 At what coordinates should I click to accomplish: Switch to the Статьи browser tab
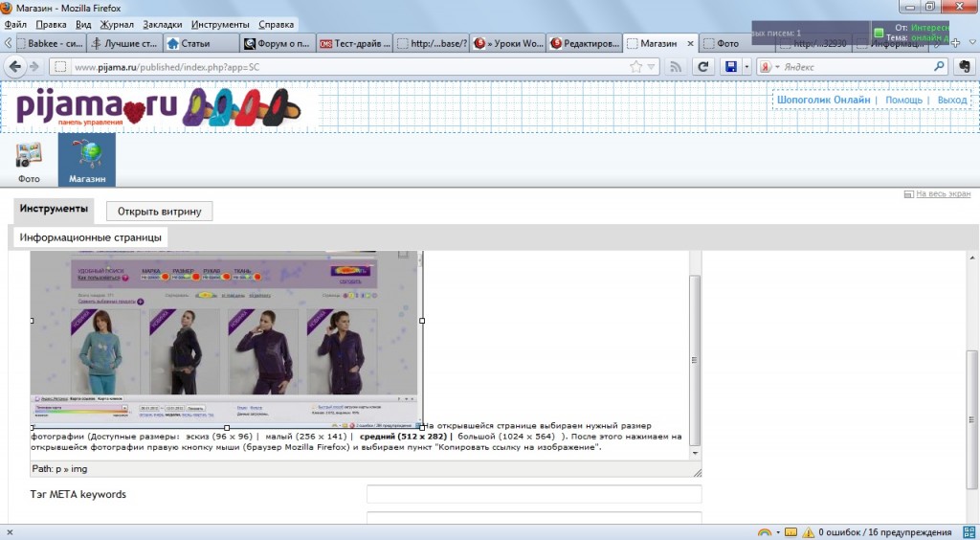coord(201,43)
